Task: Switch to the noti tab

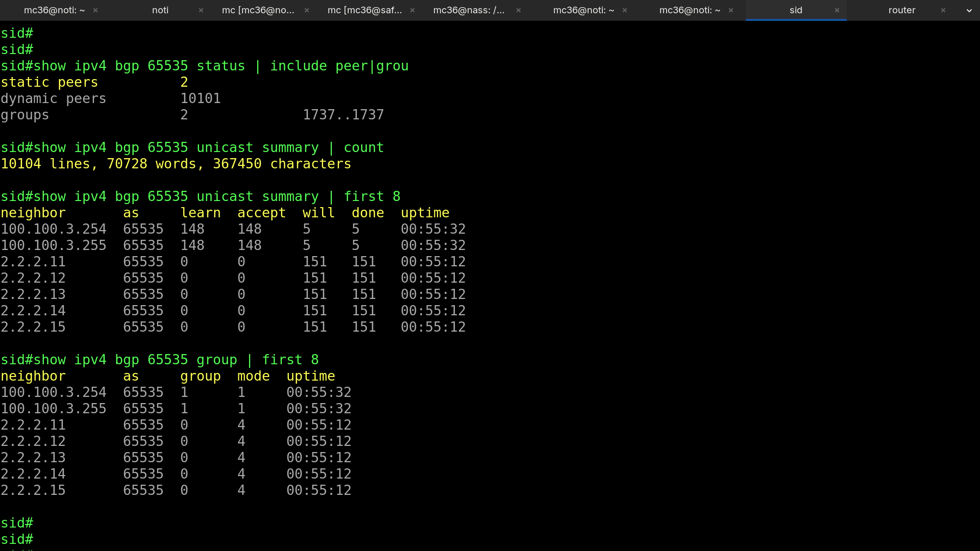Action: click(x=160, y=10)
